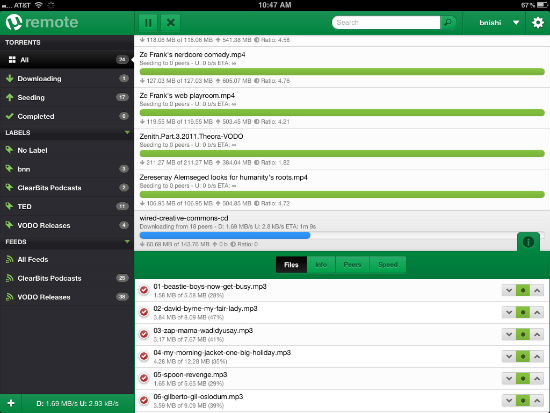Close torrent info panel via info icon
The height and width of the screenshot is (413, 550).
click(528, 242)
